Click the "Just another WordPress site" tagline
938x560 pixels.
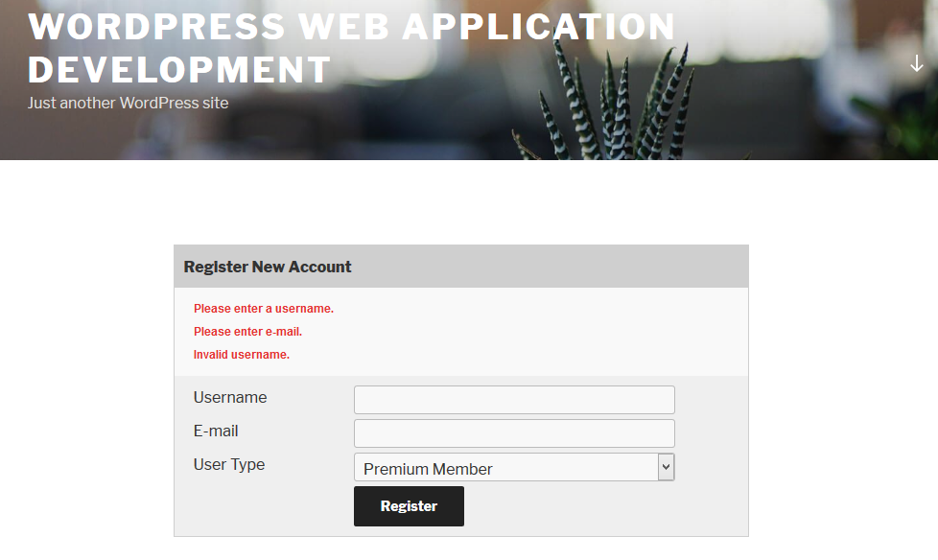coord(129,103)
